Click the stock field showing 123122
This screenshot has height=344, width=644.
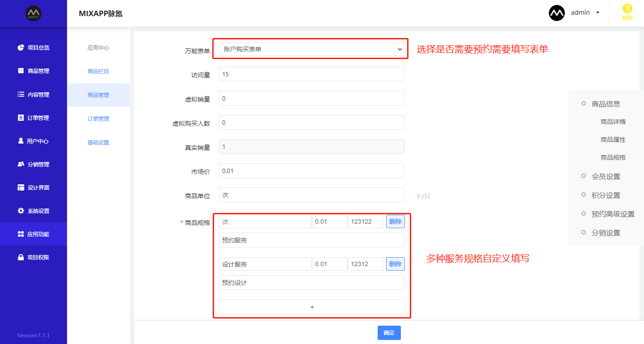(366, 221)
